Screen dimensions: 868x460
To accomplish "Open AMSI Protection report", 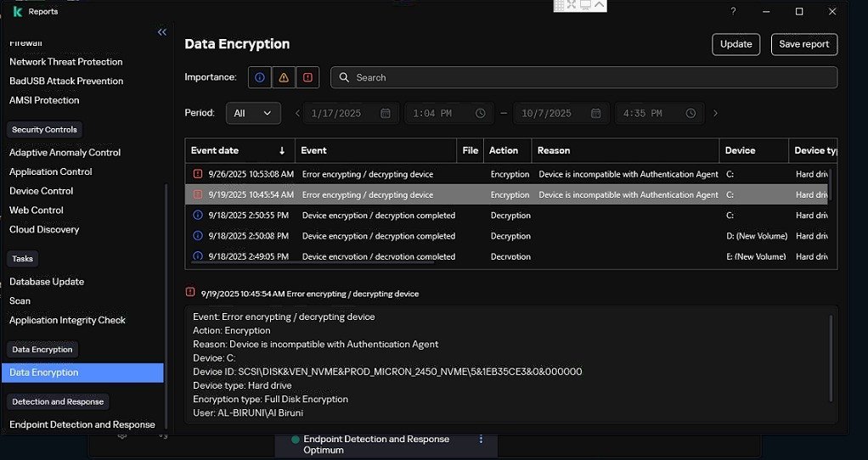I will click(x=44, y=100).
